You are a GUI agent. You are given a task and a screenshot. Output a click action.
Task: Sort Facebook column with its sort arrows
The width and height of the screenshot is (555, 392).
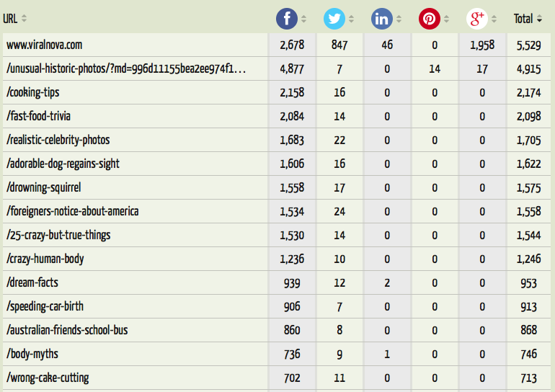pyautogui.click(x=303, y=19)
